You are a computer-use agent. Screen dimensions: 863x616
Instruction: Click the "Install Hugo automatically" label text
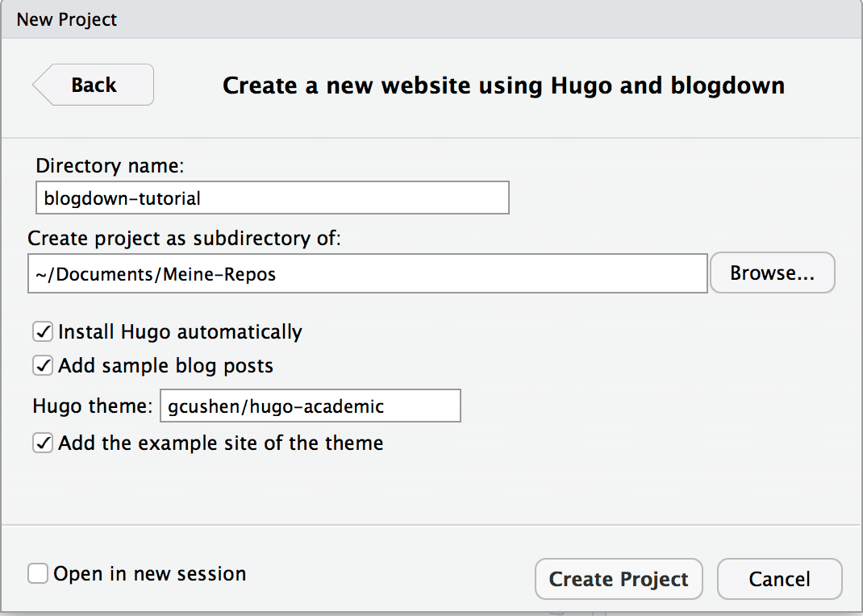[180, 331]
